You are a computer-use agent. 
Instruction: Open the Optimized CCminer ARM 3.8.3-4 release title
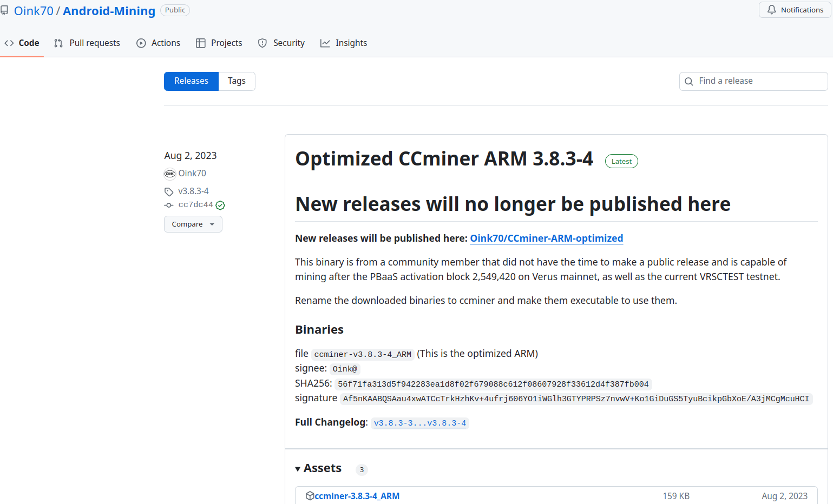(444, 159)
